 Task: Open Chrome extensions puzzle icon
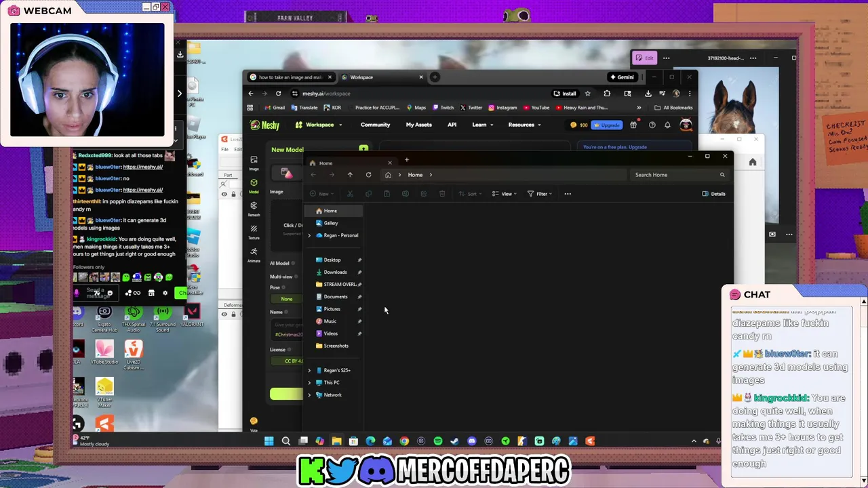(x=607, y=94)
